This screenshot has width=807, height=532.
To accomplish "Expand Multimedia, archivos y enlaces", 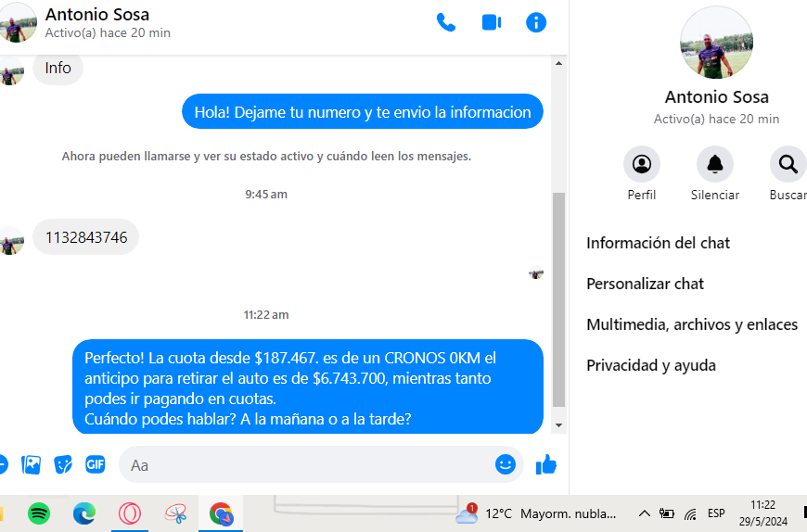I will tap(692, 324).
